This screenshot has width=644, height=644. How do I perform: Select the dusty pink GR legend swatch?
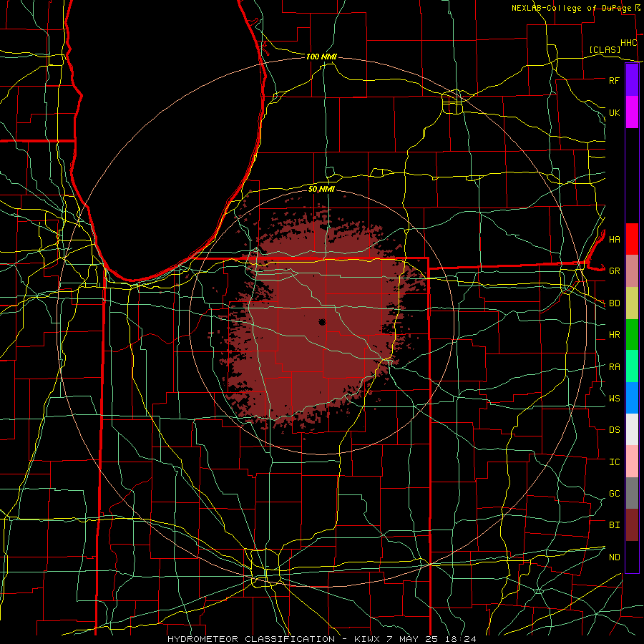point(632,271)
